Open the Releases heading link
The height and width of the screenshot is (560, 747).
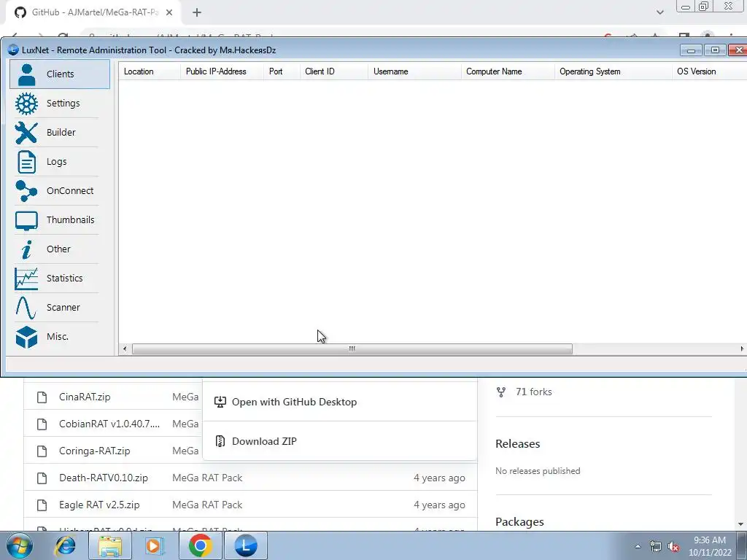517,444
